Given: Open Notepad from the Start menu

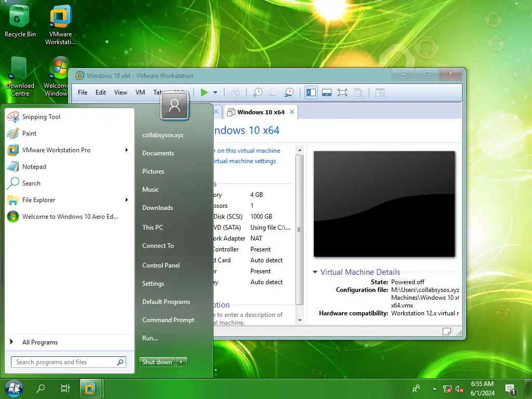Looking at the screenshot, I should [70, 167].
